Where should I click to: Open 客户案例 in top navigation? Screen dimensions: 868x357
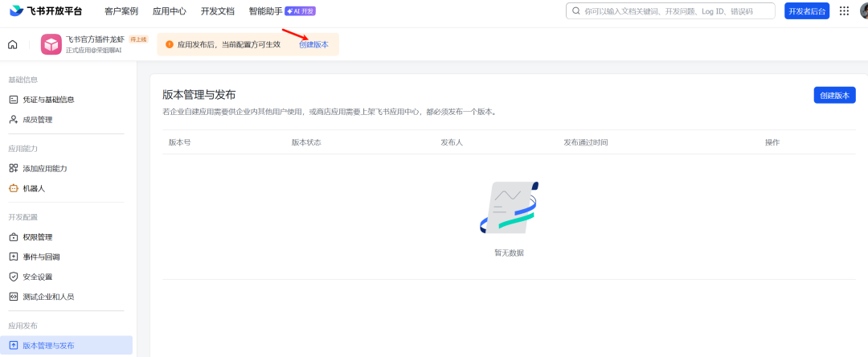[121, 11]
